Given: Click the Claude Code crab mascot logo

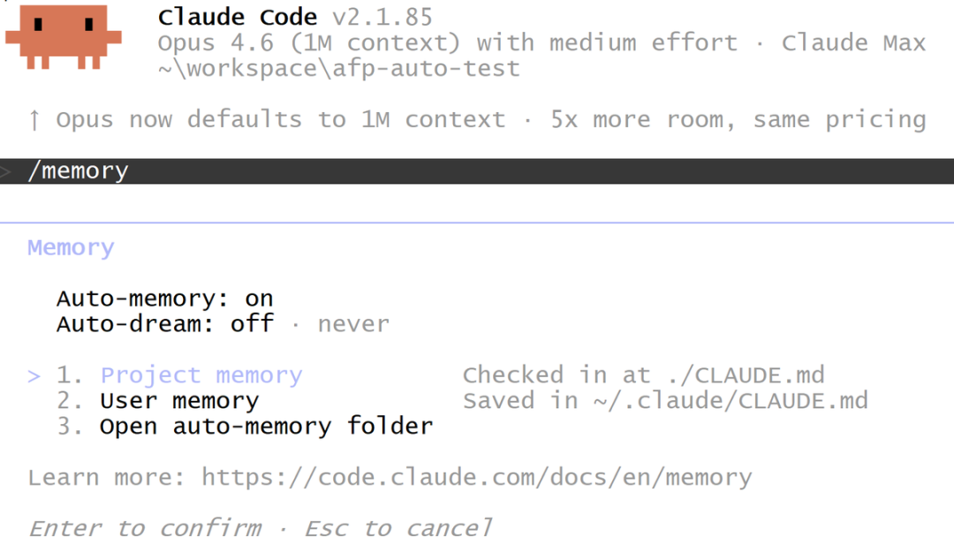Looking at the screenshot, I should point(64,36).
